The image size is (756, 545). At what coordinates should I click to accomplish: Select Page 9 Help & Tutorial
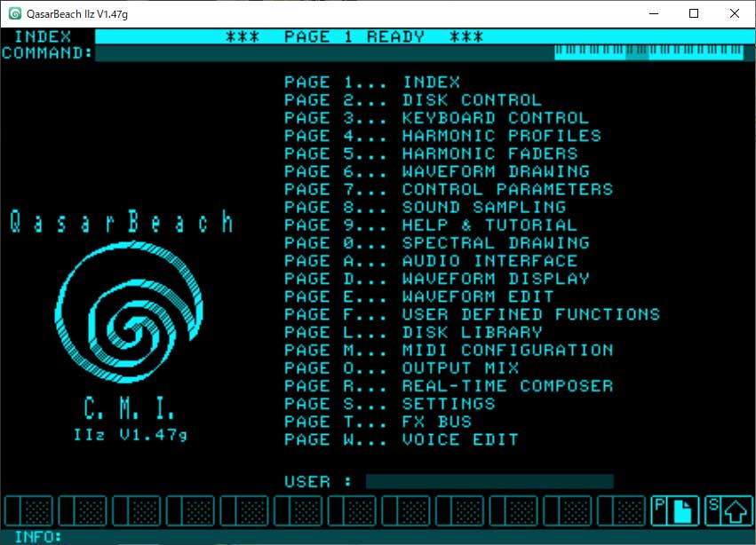431,225
